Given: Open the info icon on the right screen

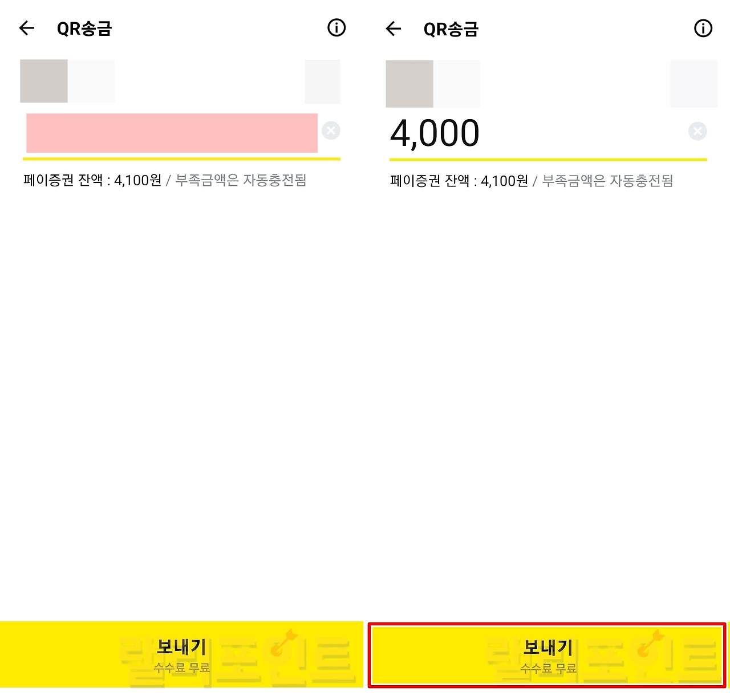Looking at the screenshot, I should 703,28.
